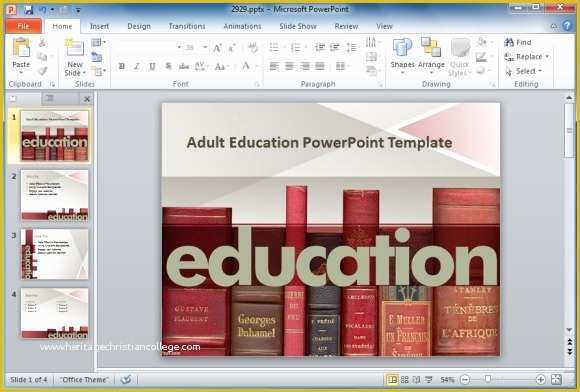Screen dimensions: 580x392
Task: Click the Find binoculars button
Action: point(518,42)
